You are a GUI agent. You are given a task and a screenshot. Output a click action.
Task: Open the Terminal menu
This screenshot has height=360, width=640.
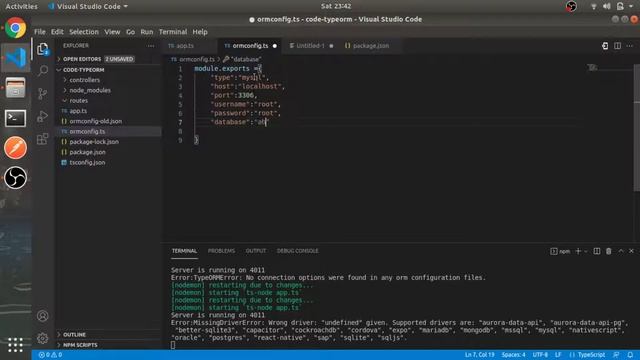pyautogui.click(x=173, y=32)
